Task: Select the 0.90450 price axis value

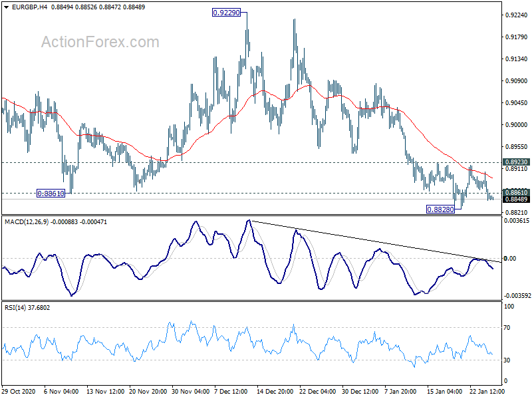Action: 517,103
